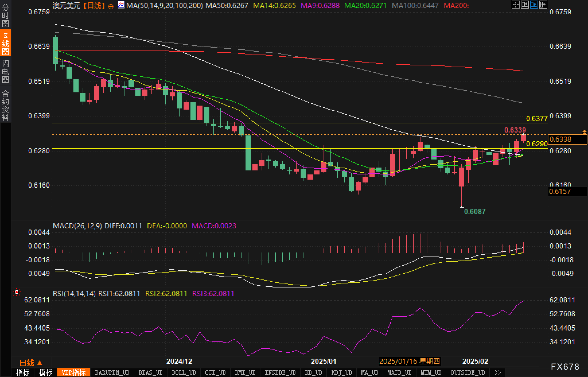Open the 日线 period dropdown at bottom left
The height and width of the screenshot is (377, 588).
tap(31, 363)
